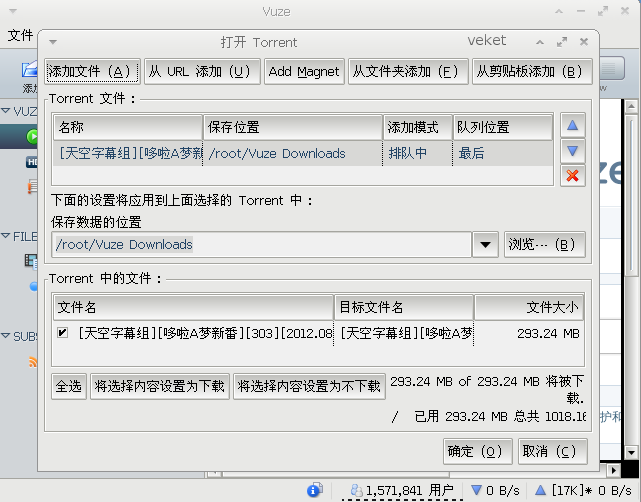
Task: Click 添加模式 column header
Action: [x=418, y=127]
